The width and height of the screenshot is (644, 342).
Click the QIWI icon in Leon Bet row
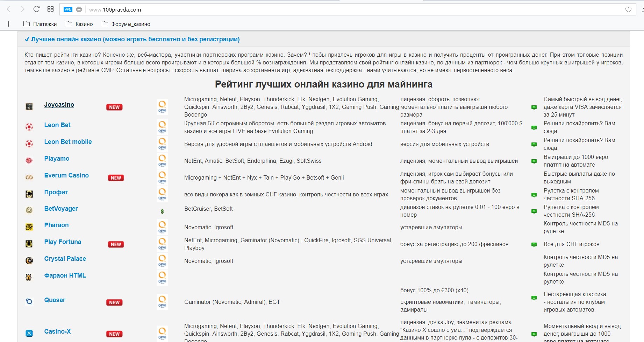[162, 127]
